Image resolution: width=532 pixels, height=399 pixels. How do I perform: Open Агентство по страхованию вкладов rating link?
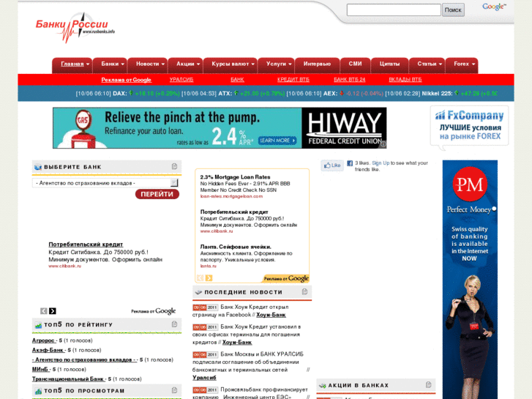(85, 359)
